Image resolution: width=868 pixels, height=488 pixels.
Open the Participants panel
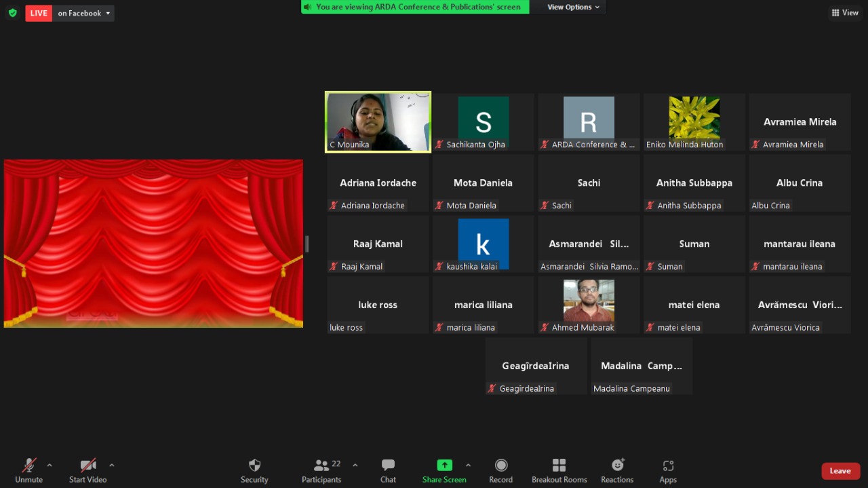pyautogui.click(x=322, y=470)
